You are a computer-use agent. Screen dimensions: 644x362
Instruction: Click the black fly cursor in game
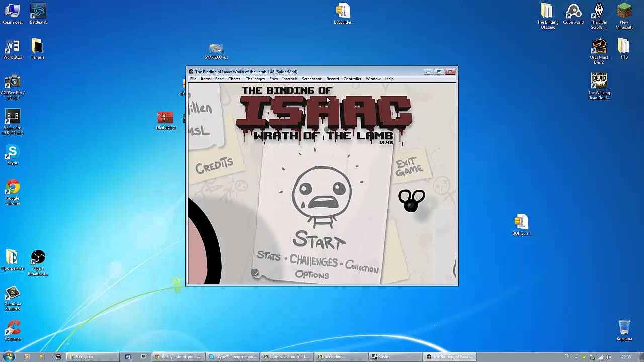click(412, 200)
